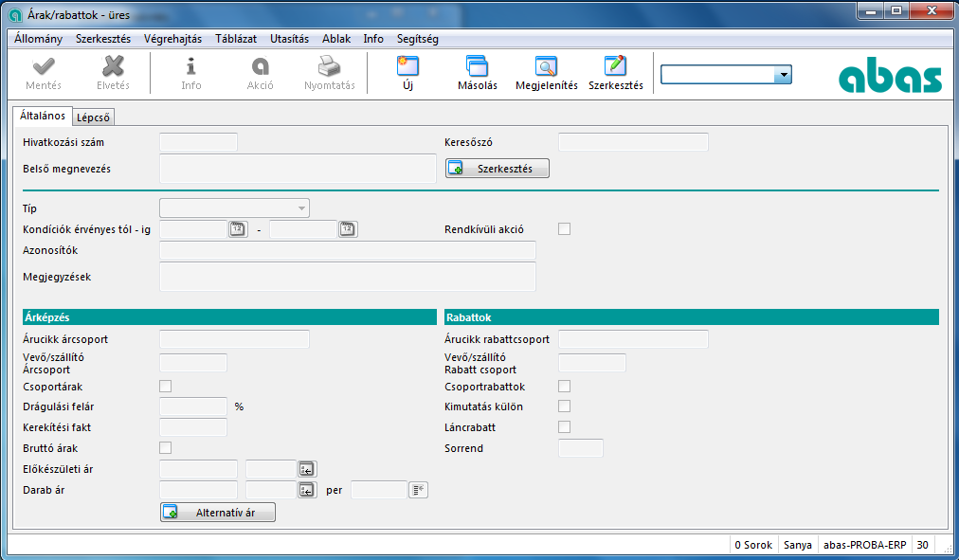Click the Megjelenítés magnifier icon
This screenshot has height=560, width=959.
[x=546, y=66]
